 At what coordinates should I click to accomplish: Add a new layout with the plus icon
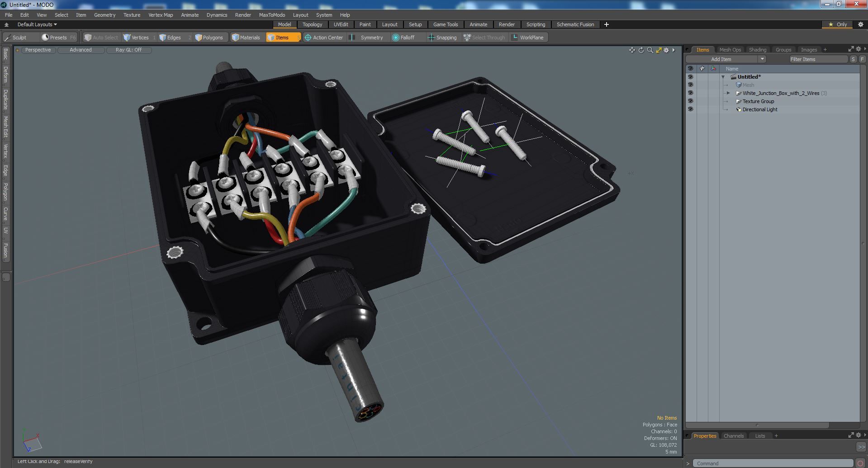pyautogui.click(x=607, y=24)
